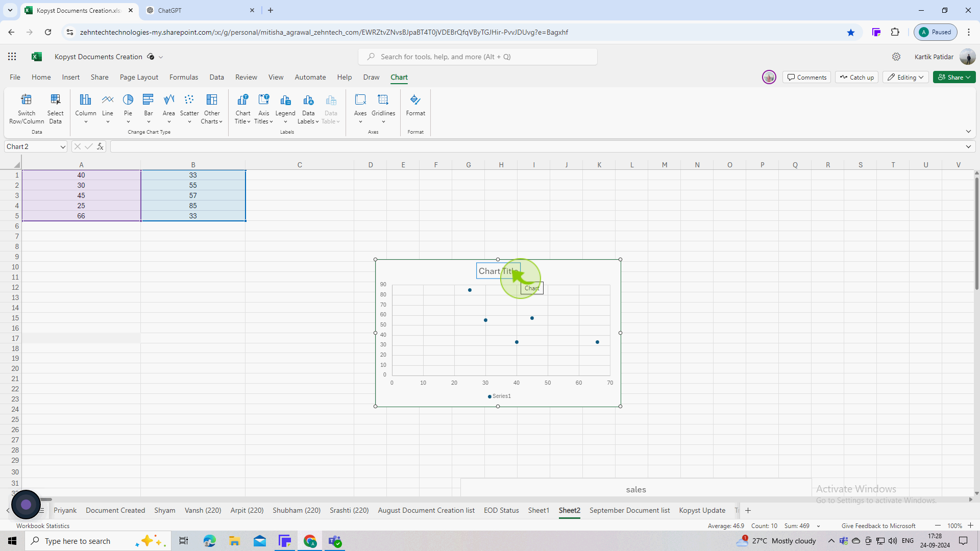Switch to Insert tab

pos(71,77)
